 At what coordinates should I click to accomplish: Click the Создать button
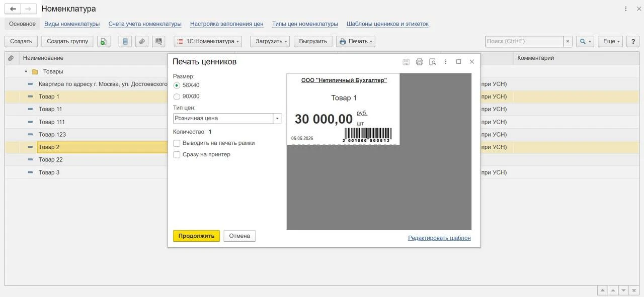(x=21, y=41)
